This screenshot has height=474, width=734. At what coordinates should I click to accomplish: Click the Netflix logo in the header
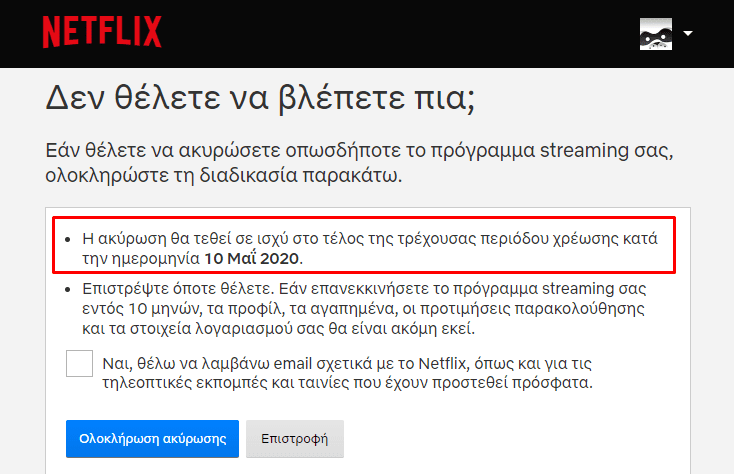click(x=102, y=32)
